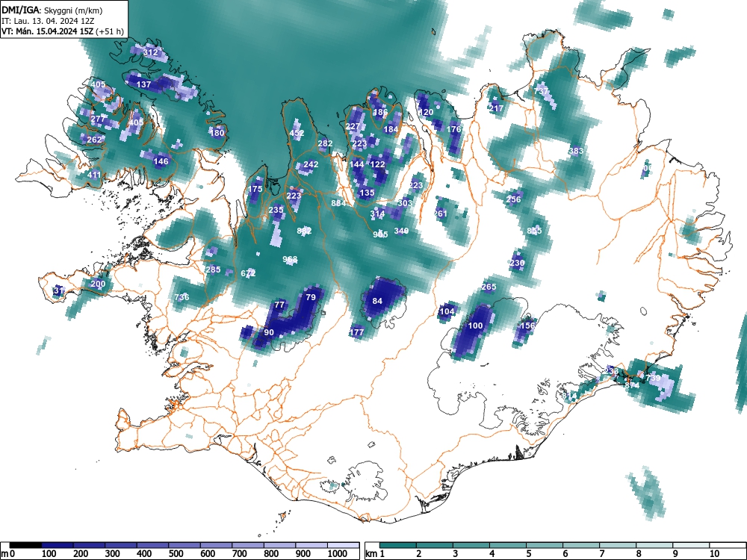Click the 'DMI/IGA: Skyggni (m/km)' title text
Viewport: 747px width, 560px height.
point(52,10)
